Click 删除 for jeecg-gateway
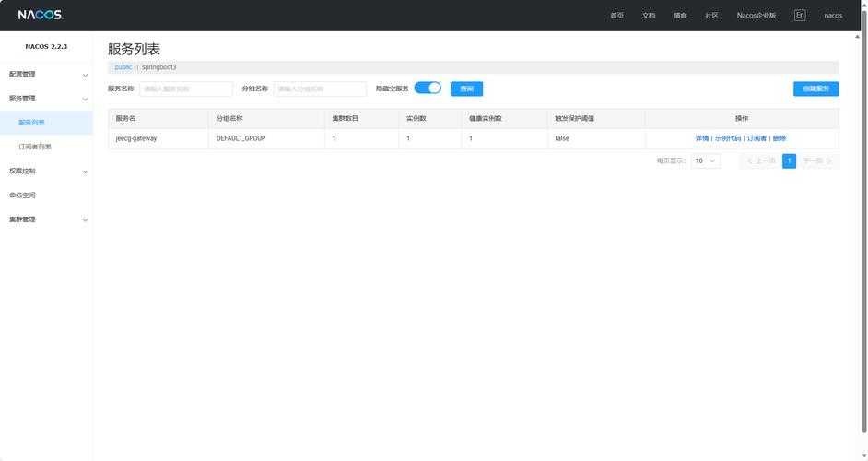 779,138
